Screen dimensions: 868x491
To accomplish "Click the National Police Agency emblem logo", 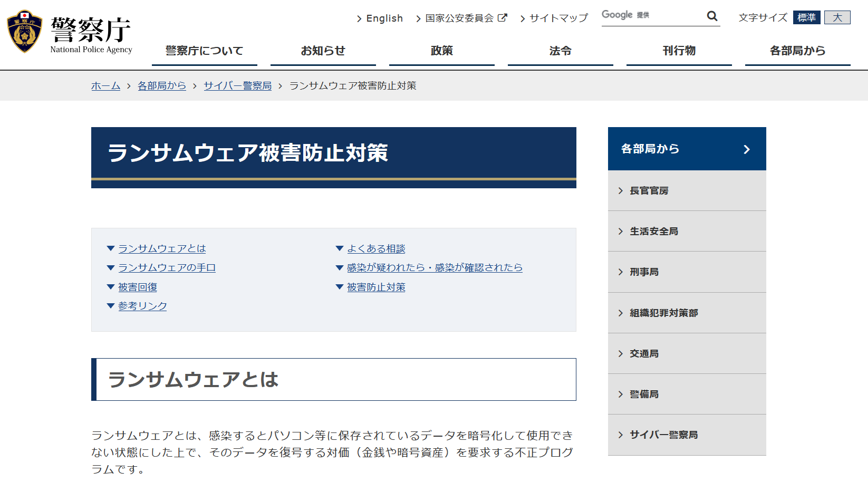I will click(25, 32).
